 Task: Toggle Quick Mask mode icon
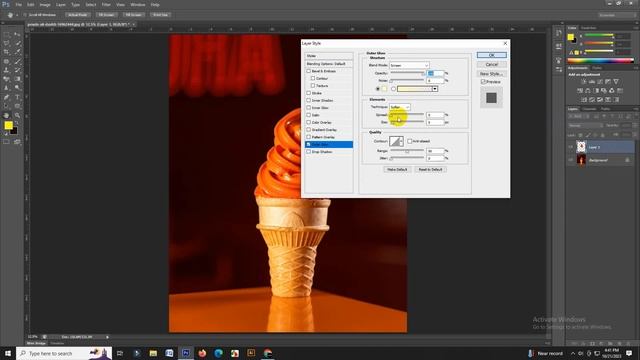6,142
